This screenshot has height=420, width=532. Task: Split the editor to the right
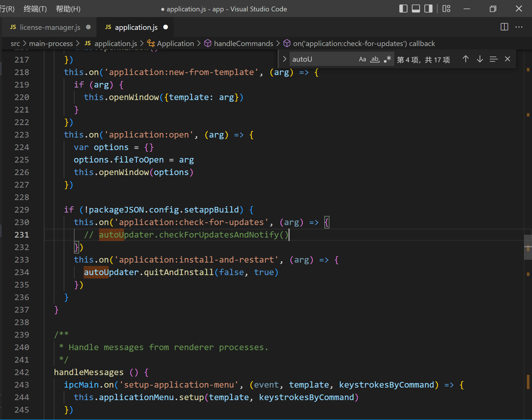pos(504,27)
